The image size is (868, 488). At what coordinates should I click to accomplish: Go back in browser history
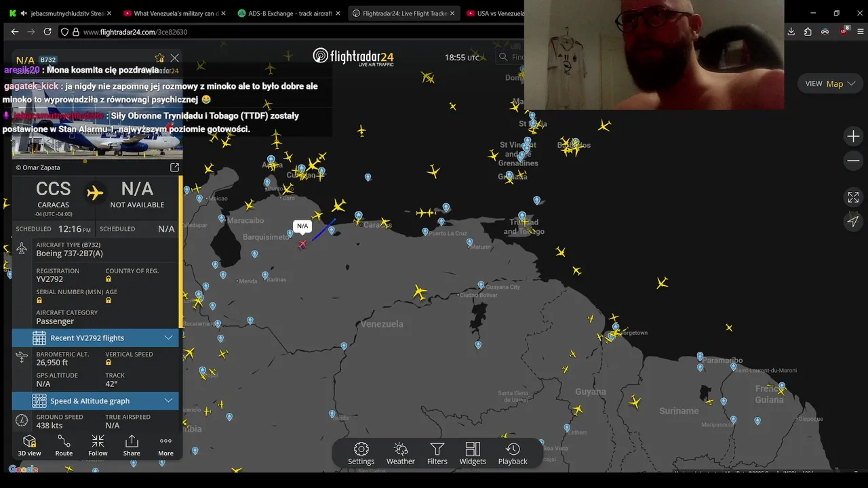(x=14, y=32)
